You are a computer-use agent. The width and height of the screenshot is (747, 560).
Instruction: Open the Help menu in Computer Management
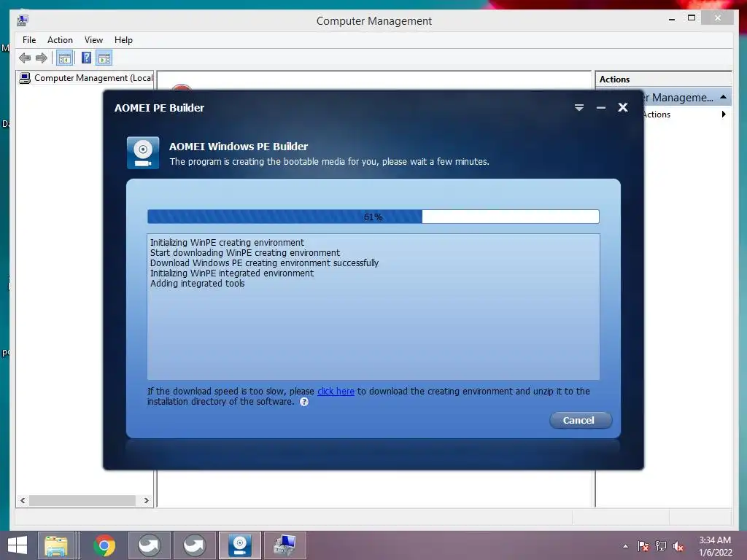[x=123, y=40]
